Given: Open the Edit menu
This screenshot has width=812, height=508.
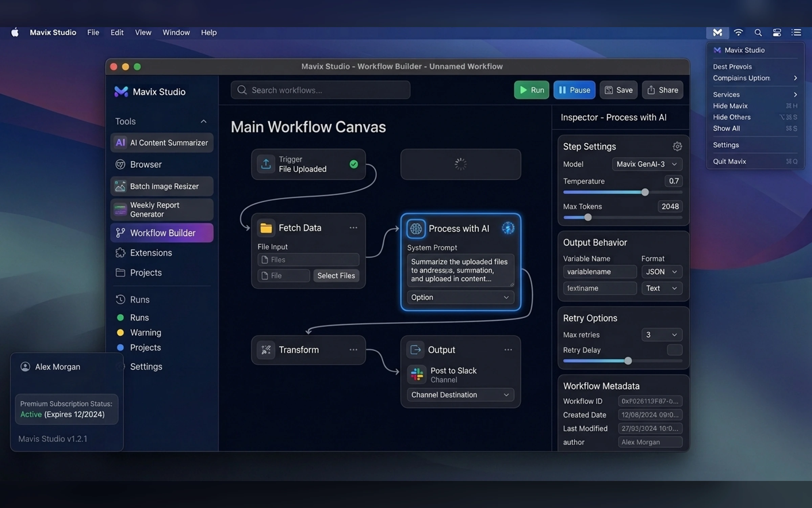Looking at the screenshot, I should click(x=117, y=33).
